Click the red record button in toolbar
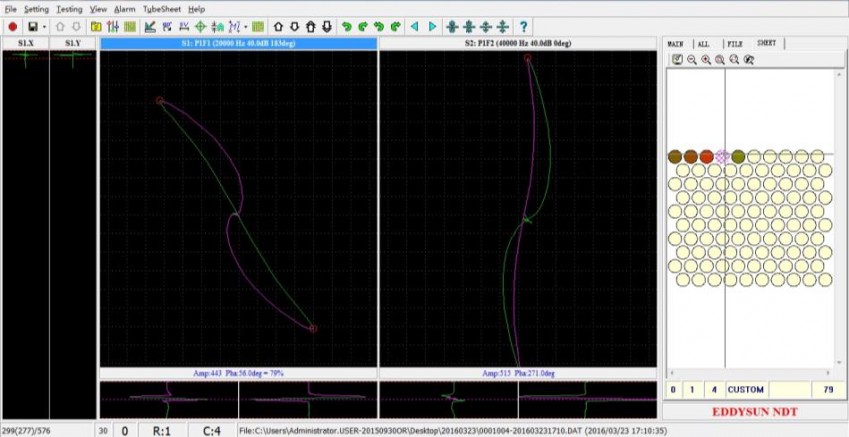Screen dimensions: 849x437 pyautogui.click(x=13, y=26)
